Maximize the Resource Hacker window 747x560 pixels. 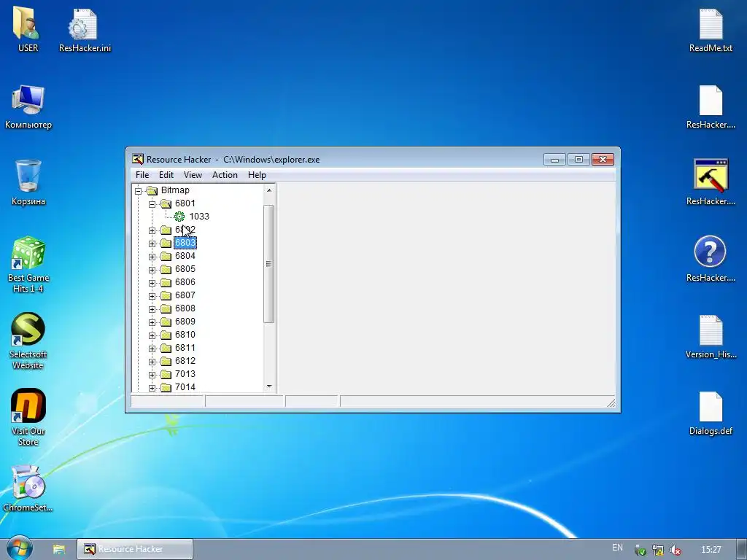click(578, 160)
